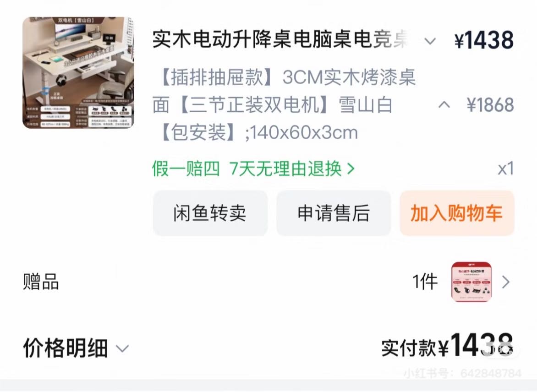Click the ¥1438 price at top
The width and height of the screenshot is (537, 392).
point(484,40)
